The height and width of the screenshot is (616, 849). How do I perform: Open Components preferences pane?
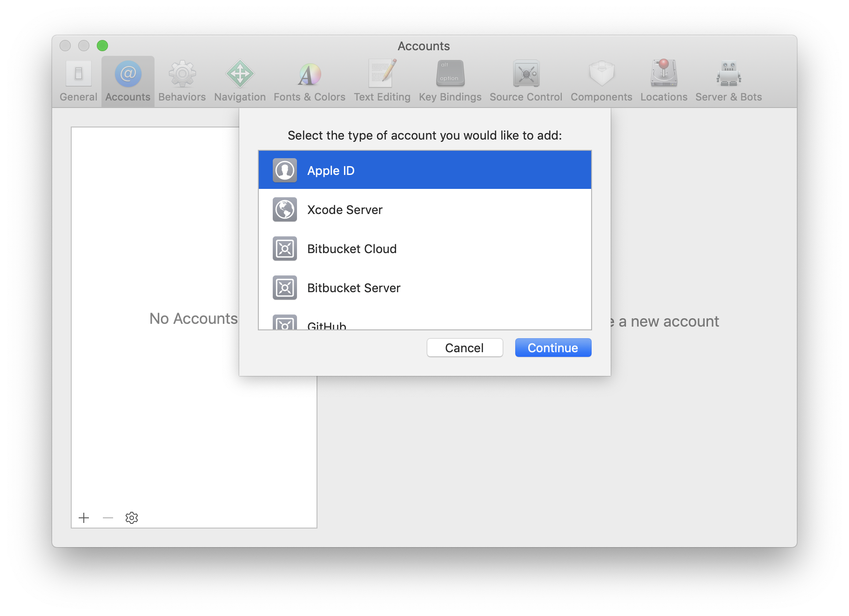coord(601,81)
